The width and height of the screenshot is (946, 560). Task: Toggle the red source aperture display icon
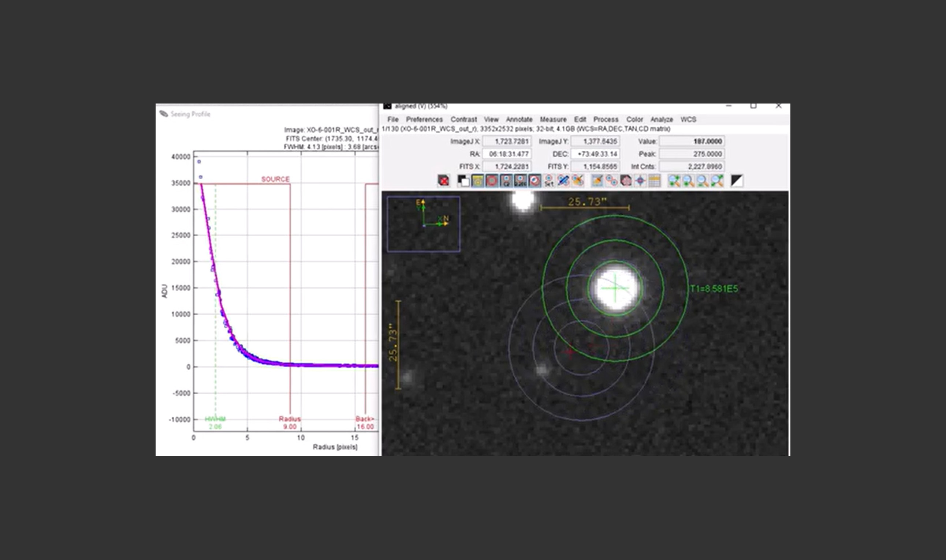click(x=492, y=181)
